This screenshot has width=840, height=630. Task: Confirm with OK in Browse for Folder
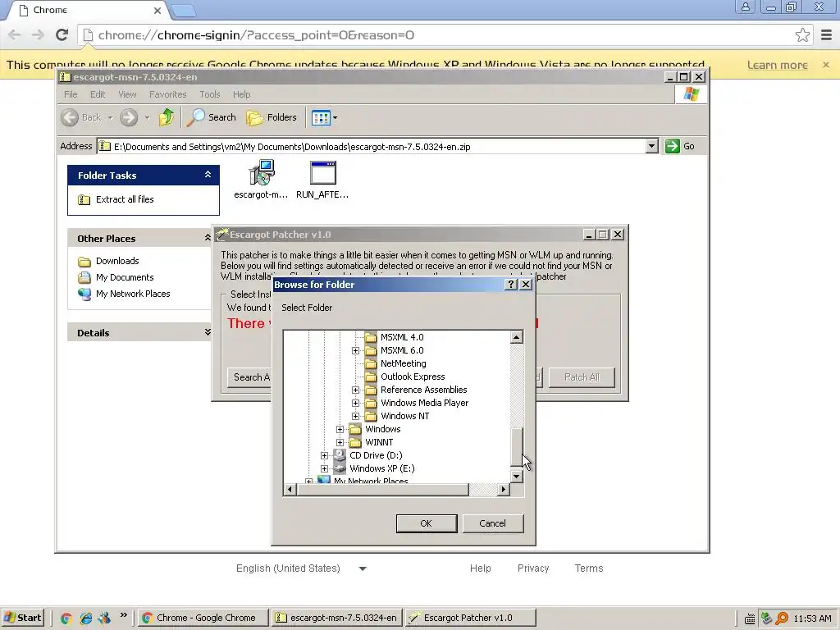[x=427, y=523]
